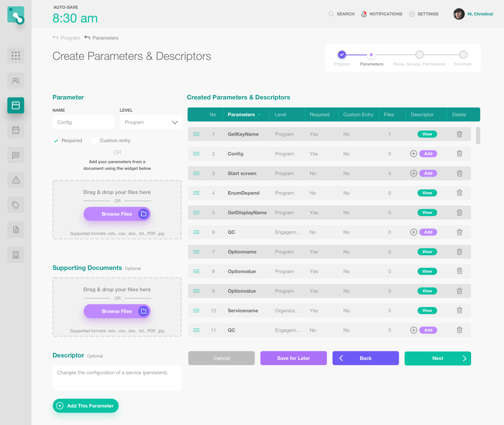Click the Files column header
504x425 pixels.
pyautogui.click(x=389, y=115)
